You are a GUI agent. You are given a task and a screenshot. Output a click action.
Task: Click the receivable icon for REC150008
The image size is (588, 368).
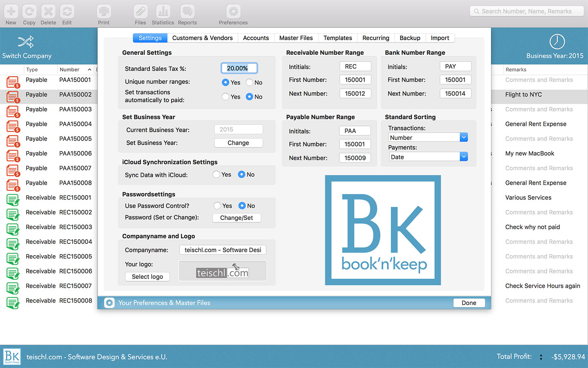pos(13,303)
